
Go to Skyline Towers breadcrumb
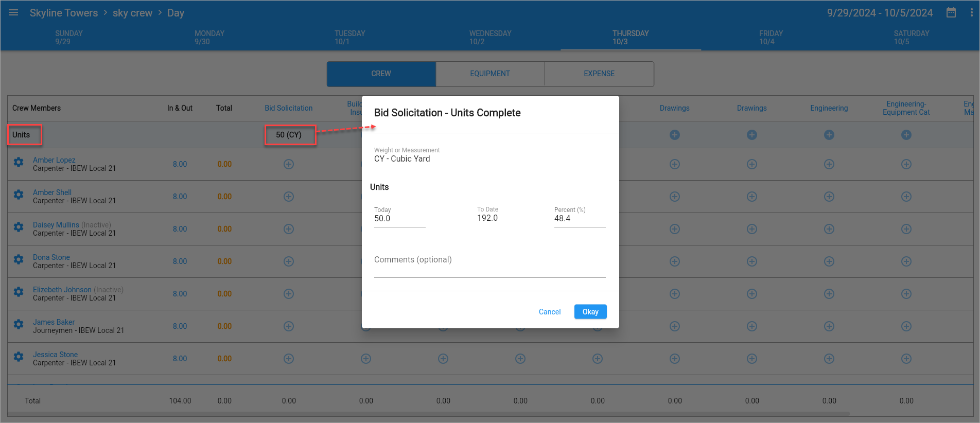(64, 13)
